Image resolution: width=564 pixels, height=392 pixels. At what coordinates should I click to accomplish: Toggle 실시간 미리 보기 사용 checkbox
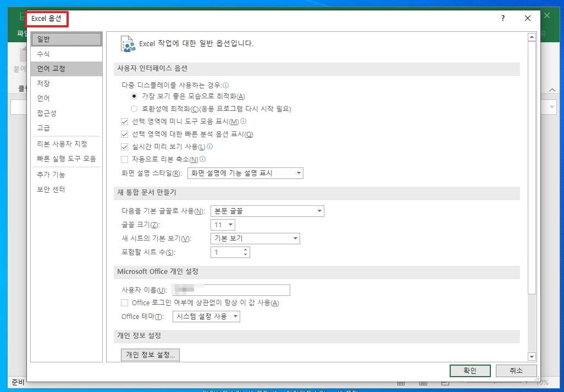[124, 147]
